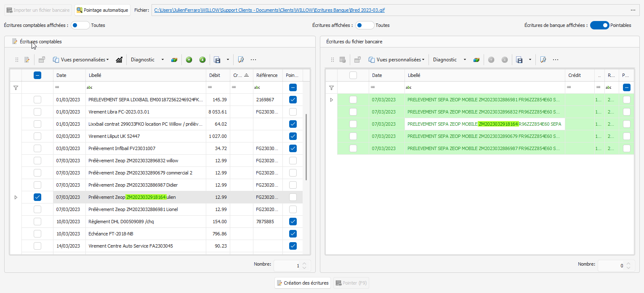
Task: Toggle select-all checkbox in Écritures comptables header
Action: point(37,75)
